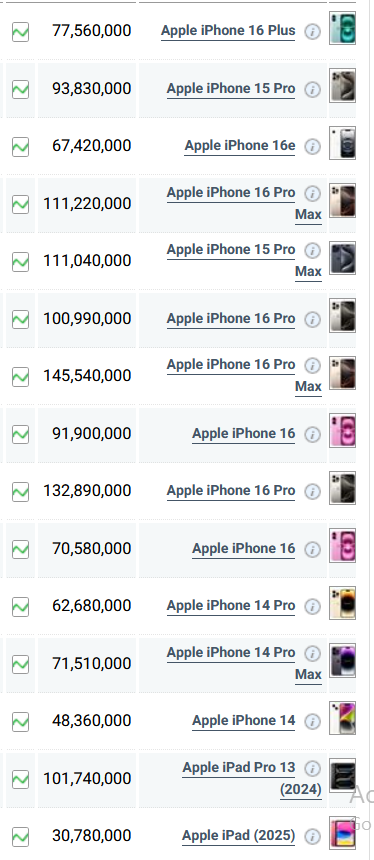Open chart icon for the 101,740,000 row
Image resolution: width=374 pixels, height=860 pixels.
(x=20, y=779)
